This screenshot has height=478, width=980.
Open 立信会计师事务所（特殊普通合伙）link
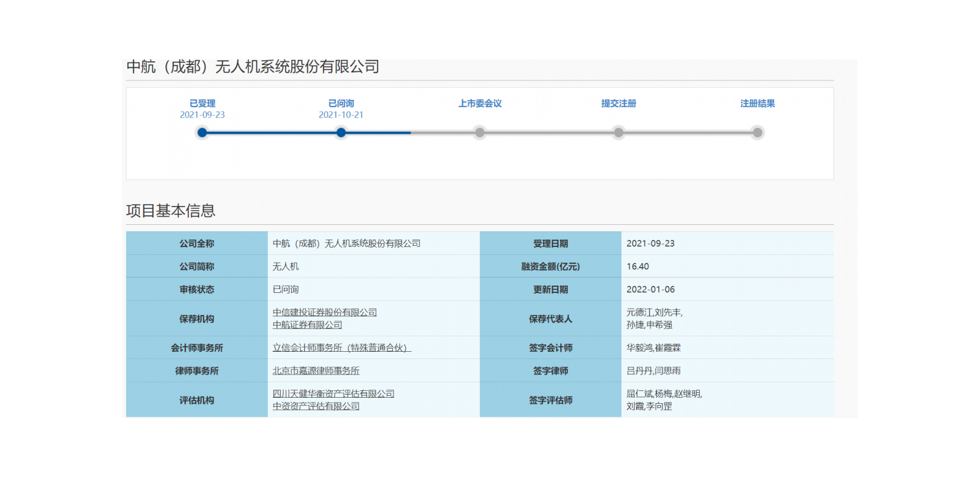pos(342,347)
